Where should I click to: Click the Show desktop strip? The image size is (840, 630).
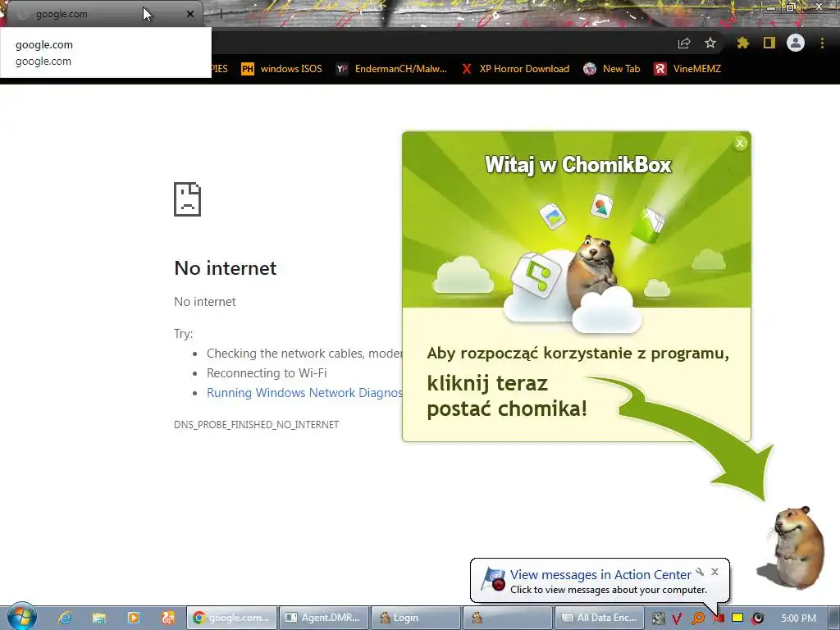[x=833, y=618]
